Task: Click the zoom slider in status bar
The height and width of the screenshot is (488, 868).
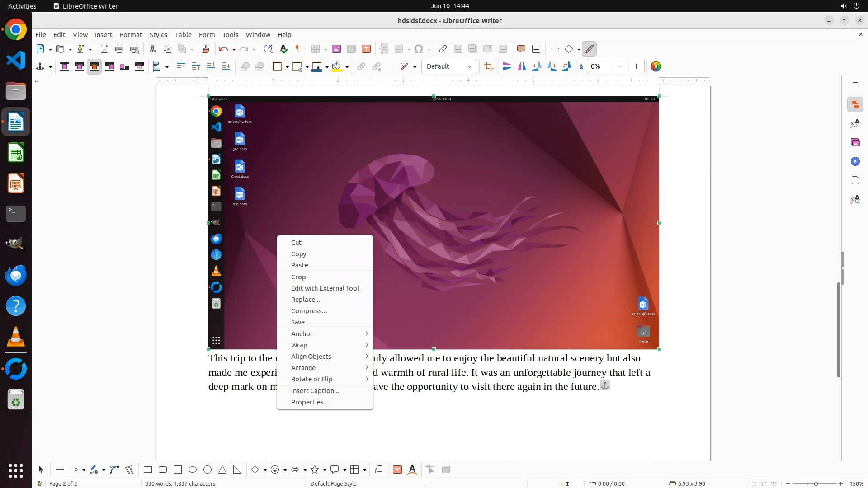Action: 815,484
